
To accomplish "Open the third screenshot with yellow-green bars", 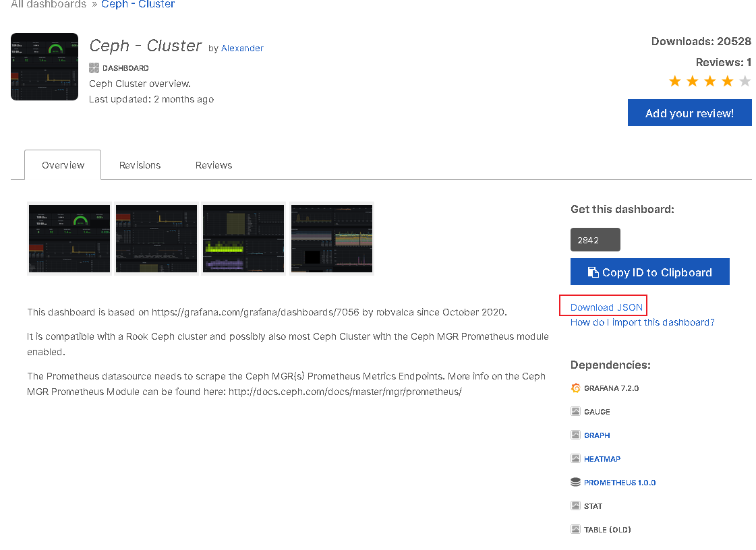I will [x=243, y=239].
